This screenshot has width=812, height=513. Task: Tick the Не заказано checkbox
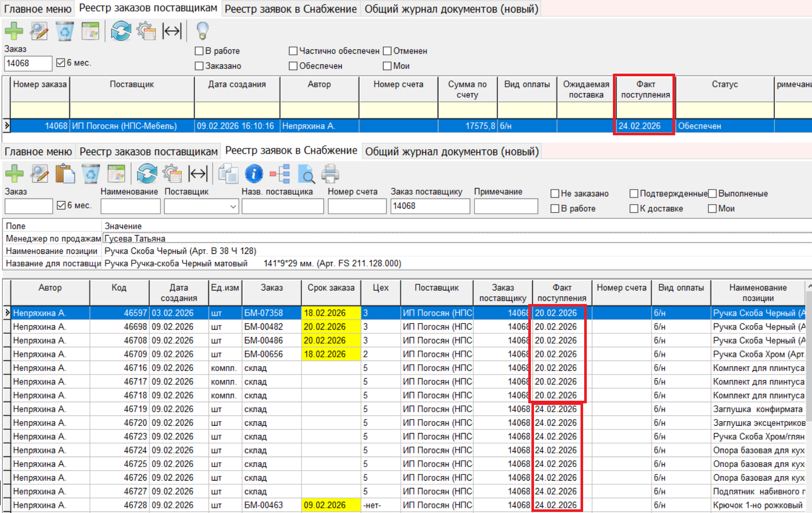point(555,194)
